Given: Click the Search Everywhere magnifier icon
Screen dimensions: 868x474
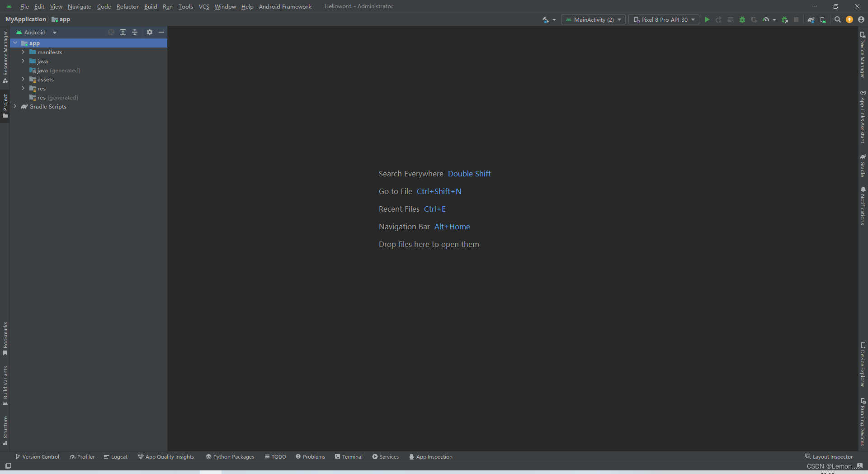Looking at the screenshot, I should pyautogui.click(x=838, y=19).
